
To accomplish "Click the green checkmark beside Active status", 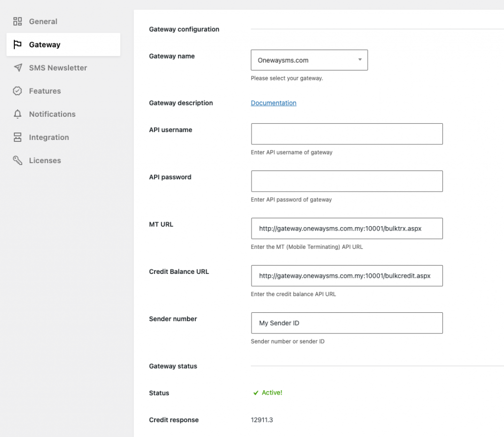I will click(256, 393).
